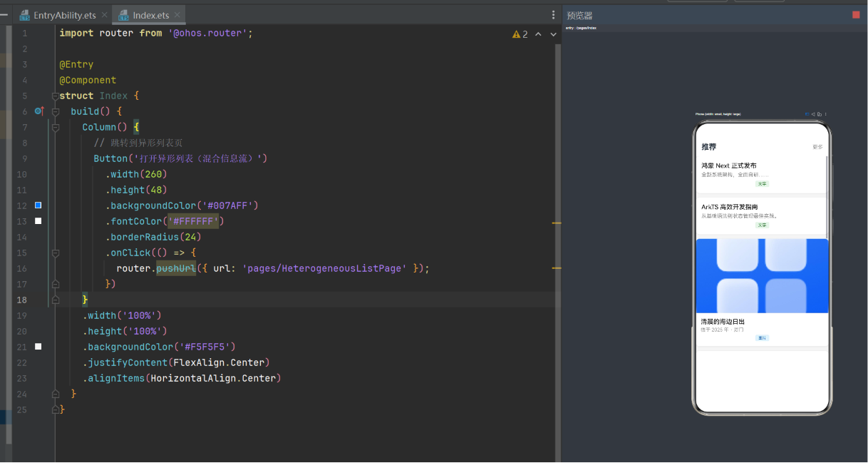Collapse the struct Index code block
This screenshot has height=463, width=868.
point(55,96)
